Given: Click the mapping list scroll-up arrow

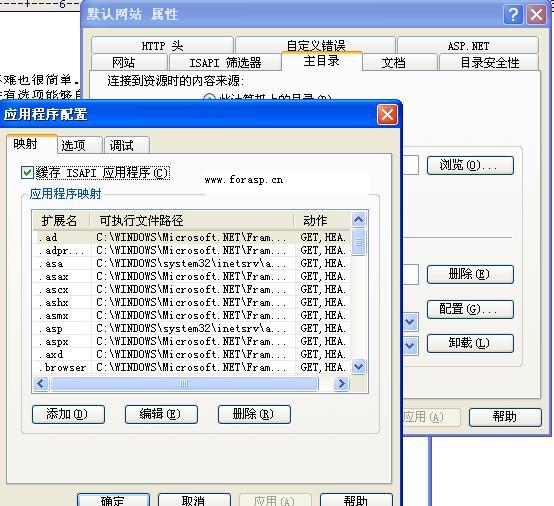Looking at the screenshot, I should [359, 220].
